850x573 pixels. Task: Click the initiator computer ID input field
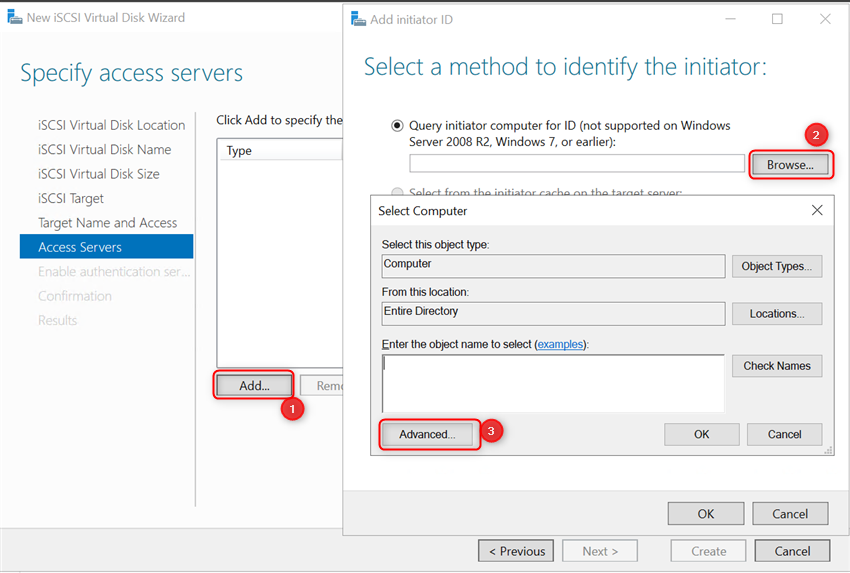(x=577, y=163)
